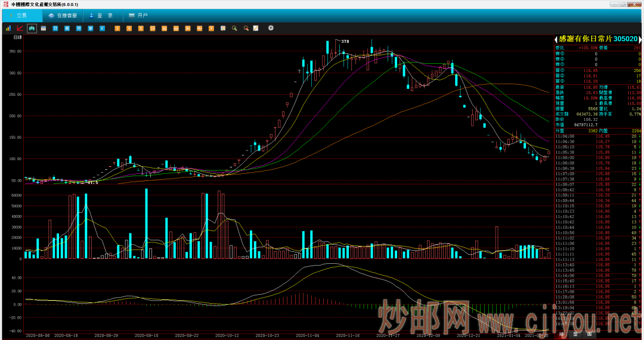
Task: Click the 外盤 3362 value
Action: 593,131
